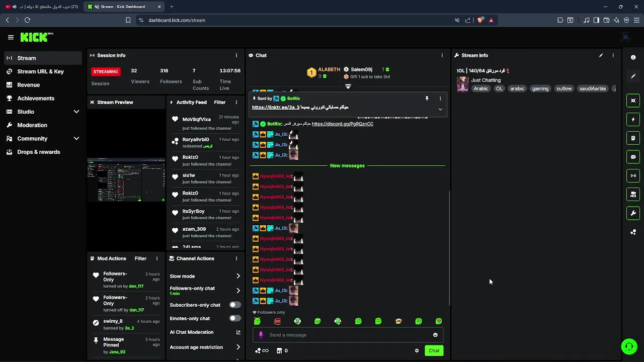Click the purple microphone icon in message box
This screenshot has height=362, width=644.
261,335
